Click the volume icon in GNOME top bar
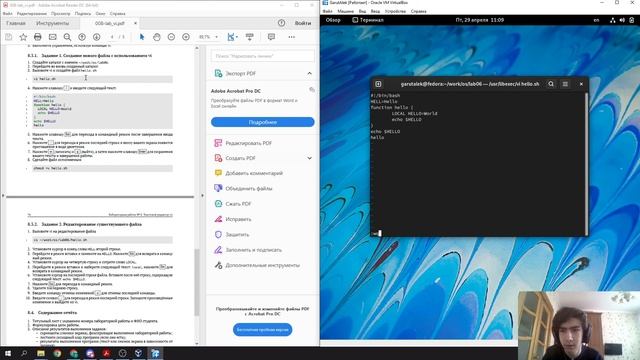The width and height of the screenshot is (640, 360). pos(622,20)
